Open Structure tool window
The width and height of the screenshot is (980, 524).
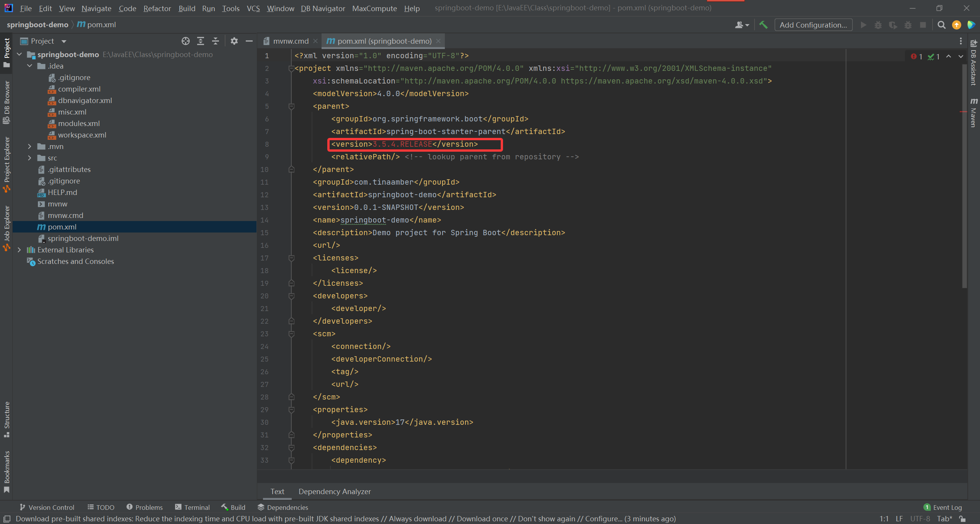[7, 419]
